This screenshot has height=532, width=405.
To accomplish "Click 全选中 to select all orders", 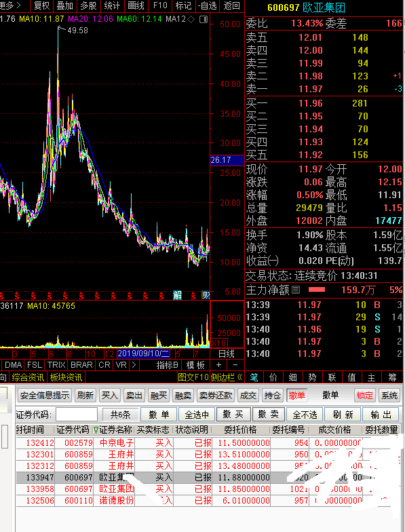I will (197, 415).
